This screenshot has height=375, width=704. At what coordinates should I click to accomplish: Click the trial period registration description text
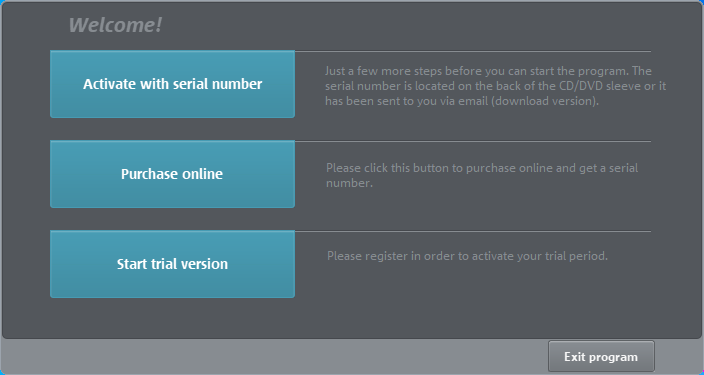467,256
